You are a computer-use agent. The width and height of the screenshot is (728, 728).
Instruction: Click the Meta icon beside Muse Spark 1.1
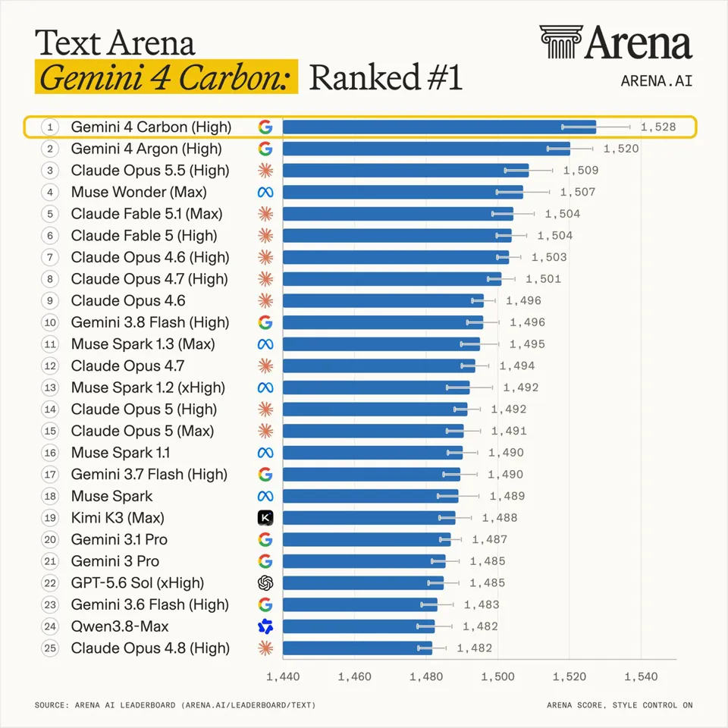[265, 453]
